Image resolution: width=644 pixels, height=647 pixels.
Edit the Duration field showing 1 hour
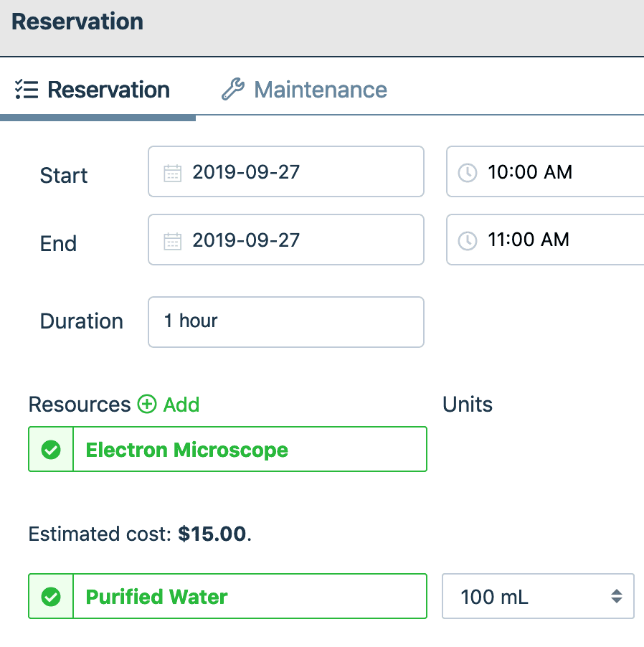tap(285, 321)
